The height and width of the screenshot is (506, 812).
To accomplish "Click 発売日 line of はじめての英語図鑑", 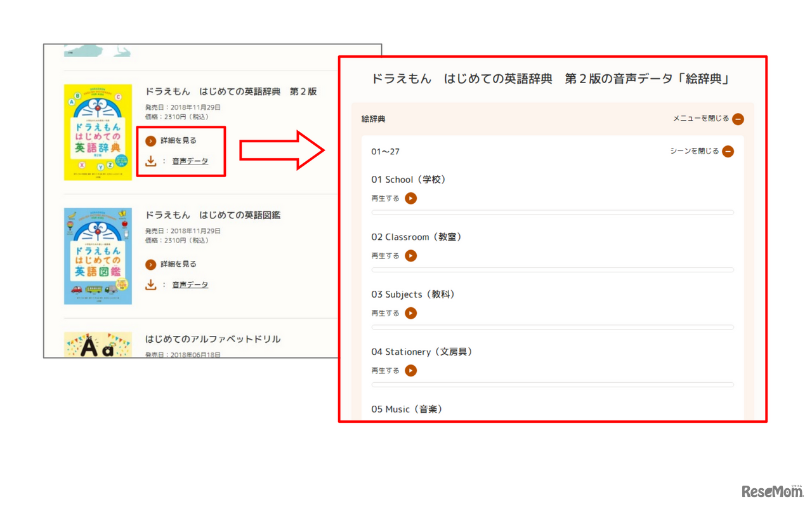I will [x=183, y=231].
